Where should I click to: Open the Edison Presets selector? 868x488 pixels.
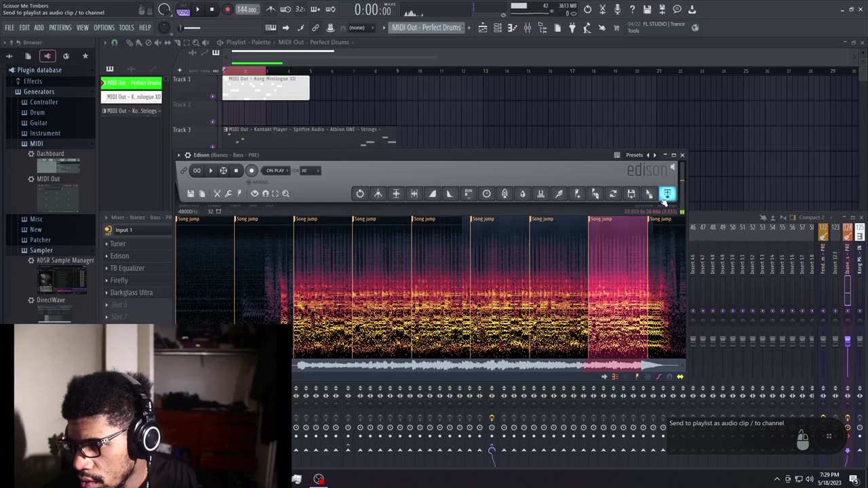coord(634,155)
